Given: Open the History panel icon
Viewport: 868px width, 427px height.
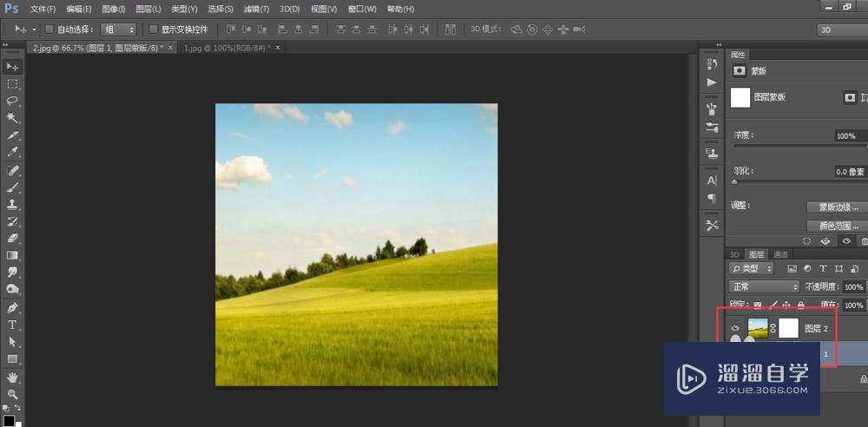Looking at the screenshot, I should 712,64.
